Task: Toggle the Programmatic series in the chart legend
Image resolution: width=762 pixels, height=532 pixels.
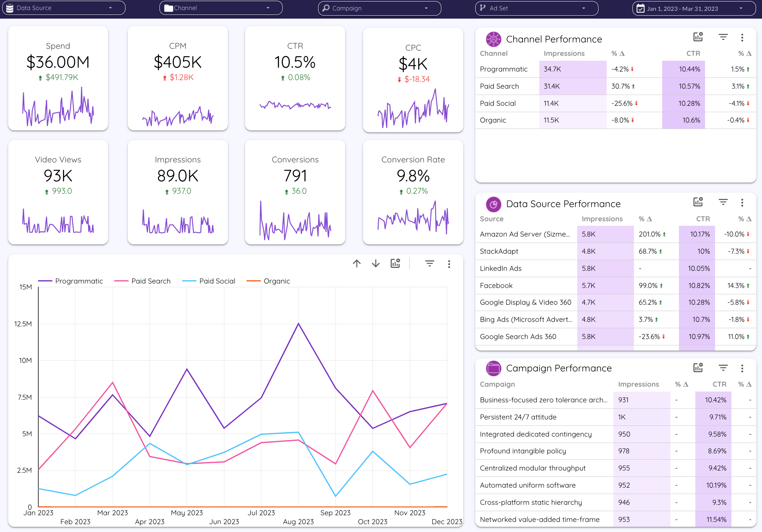Action: click(79, 281)
